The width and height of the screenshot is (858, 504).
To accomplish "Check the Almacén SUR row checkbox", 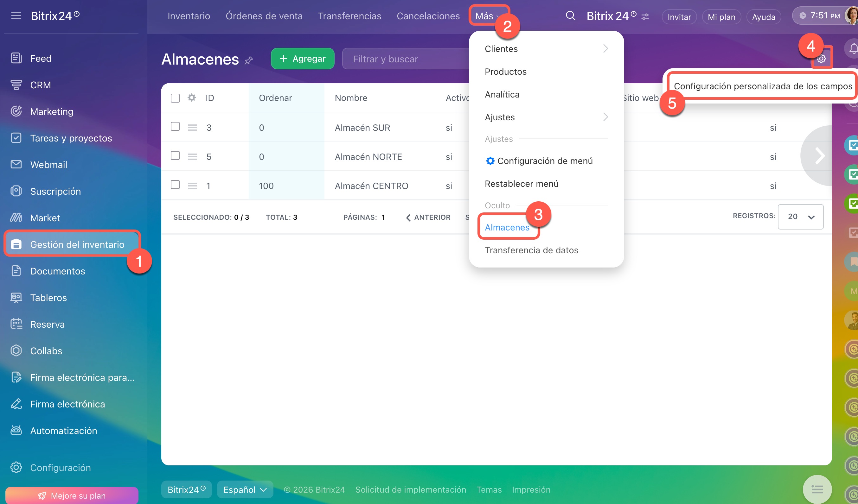I will (x=175, y=127).
